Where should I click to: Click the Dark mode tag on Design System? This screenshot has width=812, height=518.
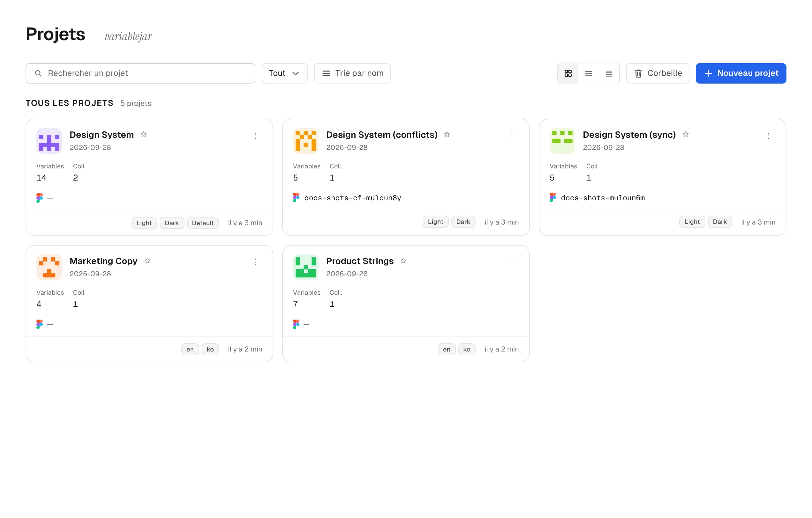(x=172, y=223)
